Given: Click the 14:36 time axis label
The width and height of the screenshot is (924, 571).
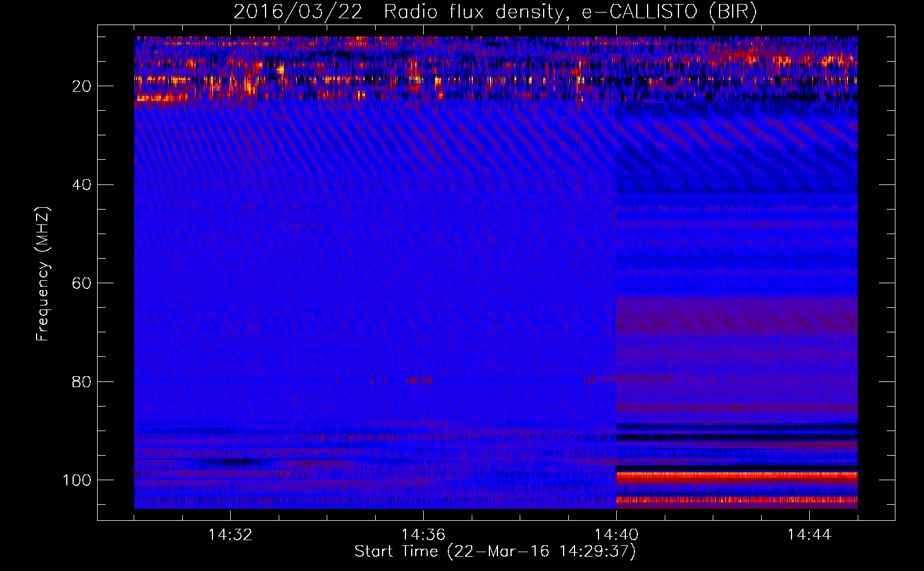Looking at the screenshot, I should (x=423, y=535).
